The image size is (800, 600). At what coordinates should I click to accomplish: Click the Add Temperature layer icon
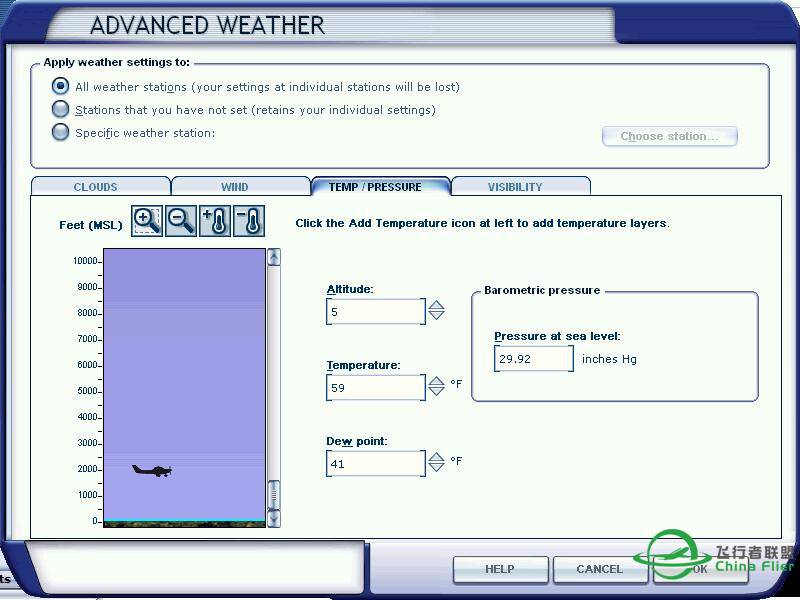(x=215, y=221)
